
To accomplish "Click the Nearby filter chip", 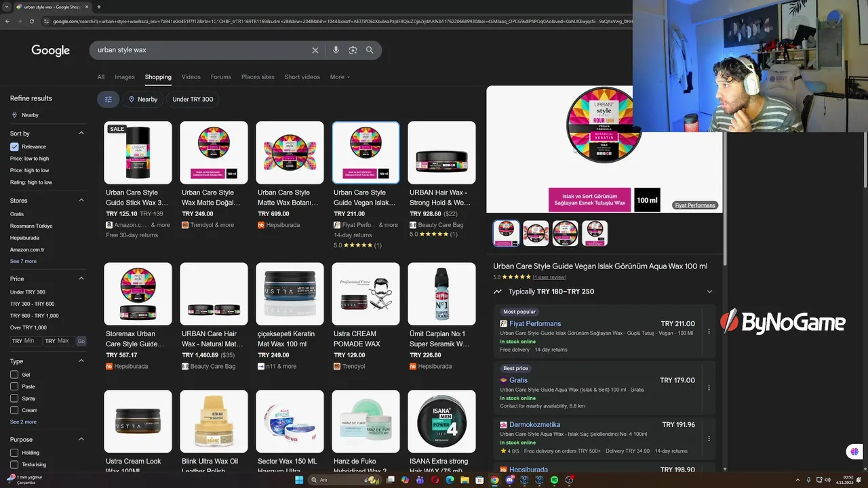I will pos(142,99).
